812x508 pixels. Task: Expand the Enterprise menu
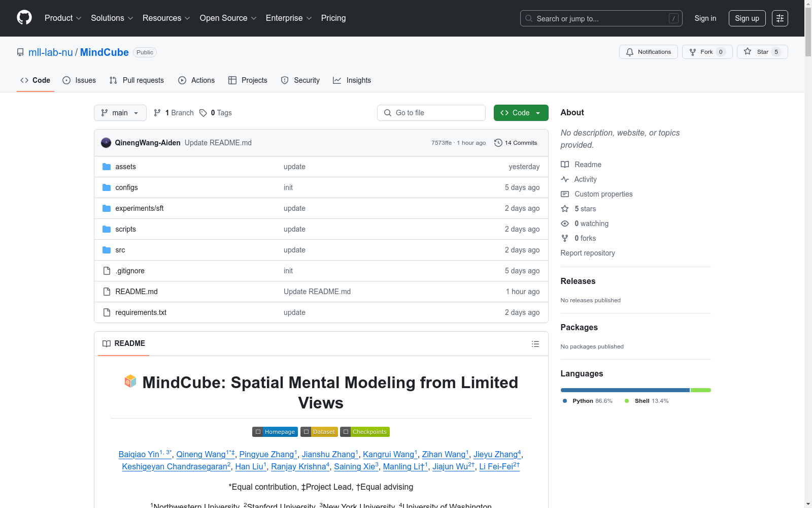(289, 18)
